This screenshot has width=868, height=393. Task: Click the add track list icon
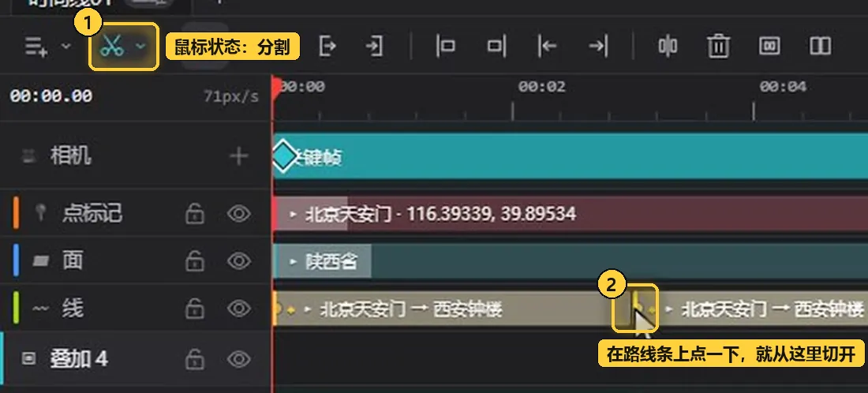pos(36,47)
